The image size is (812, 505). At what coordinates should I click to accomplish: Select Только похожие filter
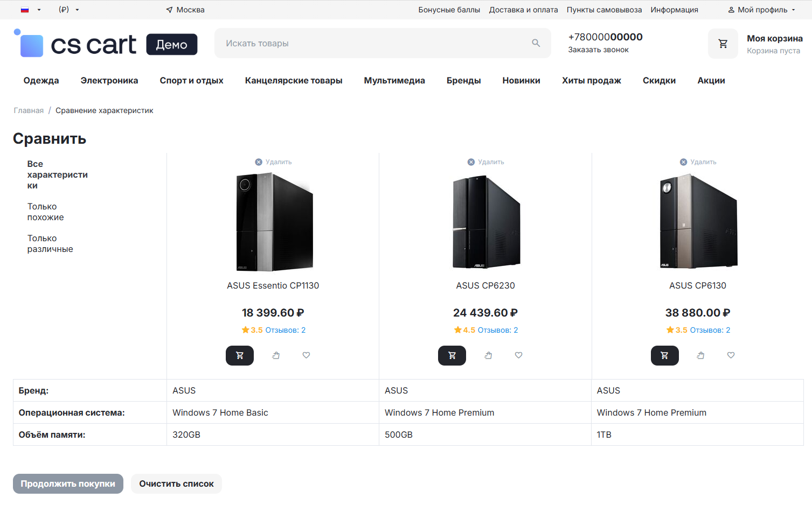pyautogui.click(x=46, y=212)
